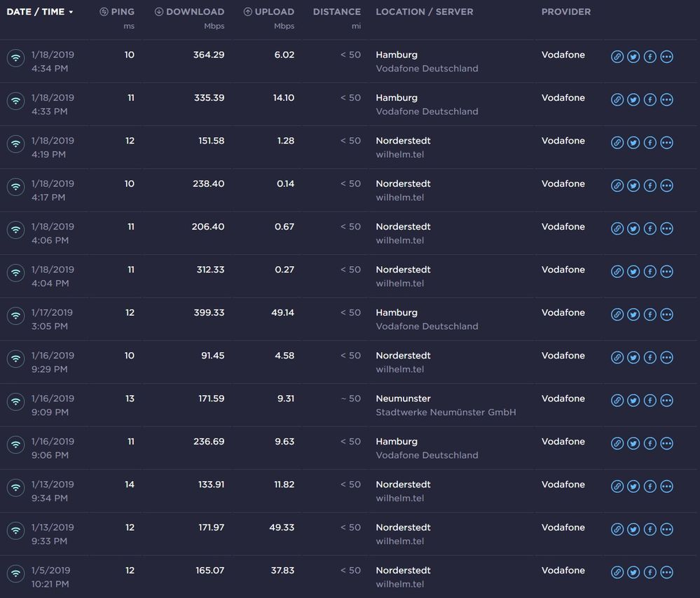The width and height of the screenshot is (700, 598).
Task: Copy link for 1/18/2019 4:19 PM result
Action: tap(617, 142)
